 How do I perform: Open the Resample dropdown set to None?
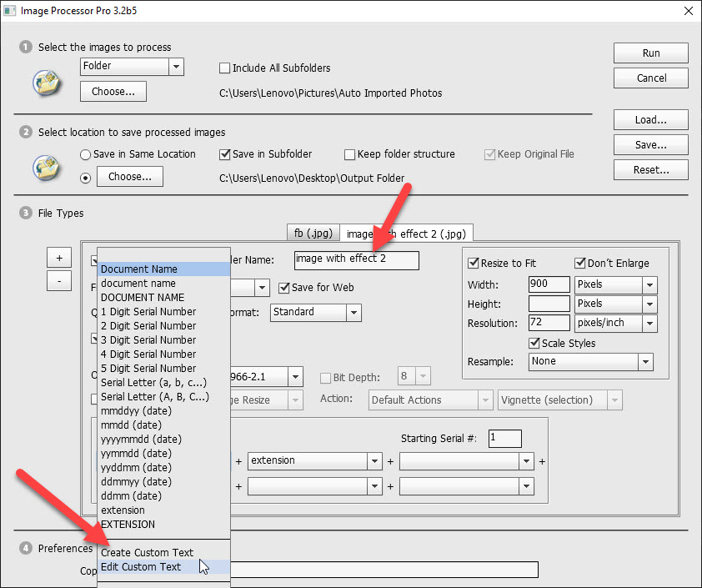pos(590,362)
